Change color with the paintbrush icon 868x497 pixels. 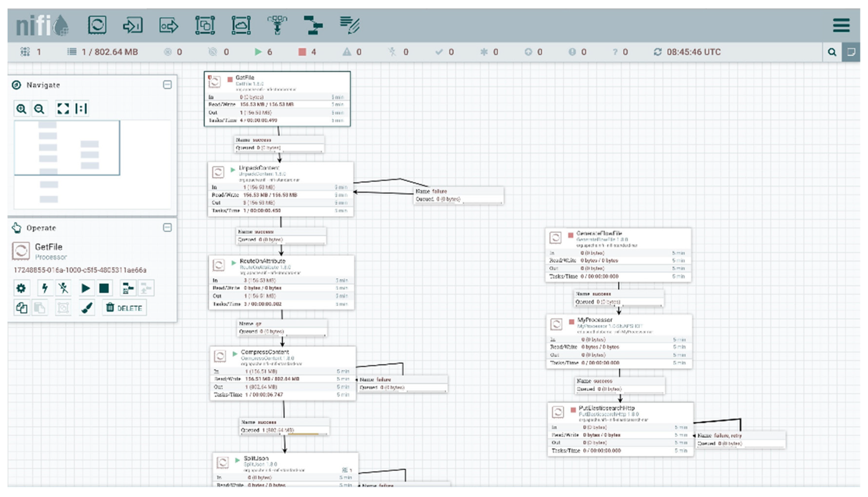click(87, 308)
